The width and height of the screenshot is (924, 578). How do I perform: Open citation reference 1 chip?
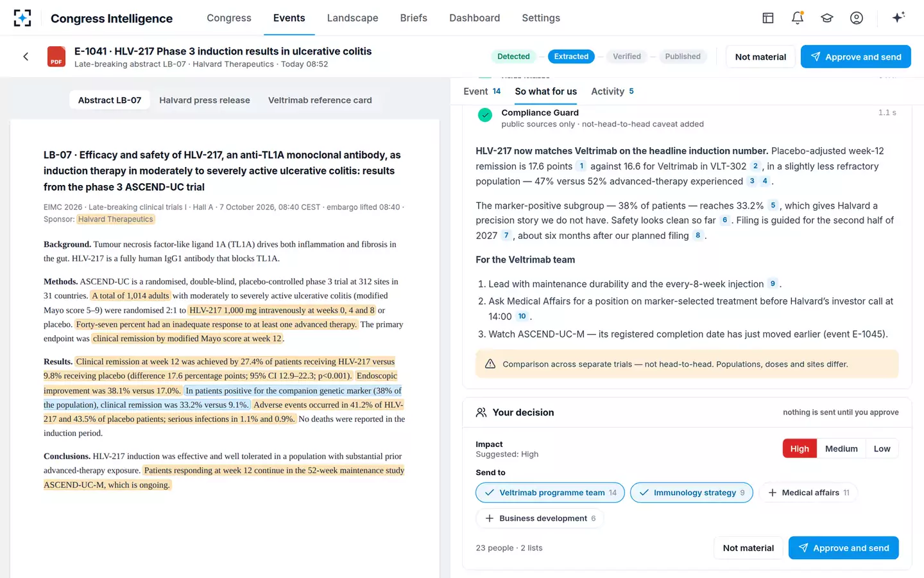point(582,166)
